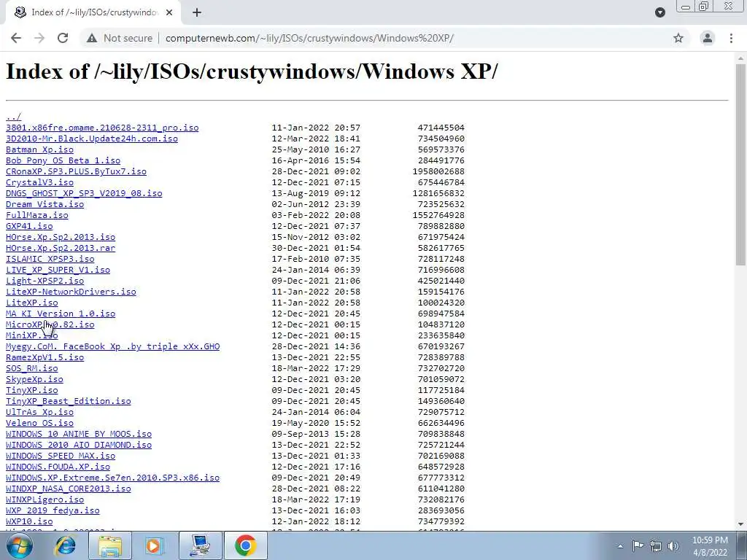Open Windows Explorer folder in taskbar
747x560 pixels.
[109, 546]
